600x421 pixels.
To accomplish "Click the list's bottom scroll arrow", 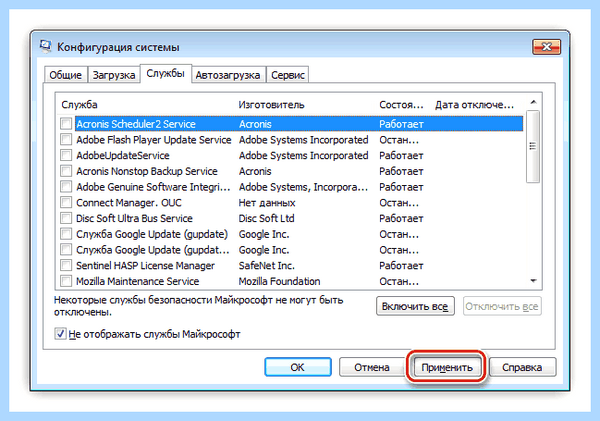I will point(533,281).
